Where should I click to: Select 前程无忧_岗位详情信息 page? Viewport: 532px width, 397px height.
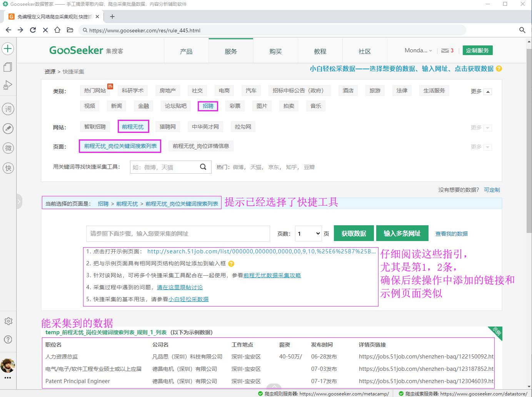click(201, 146)
